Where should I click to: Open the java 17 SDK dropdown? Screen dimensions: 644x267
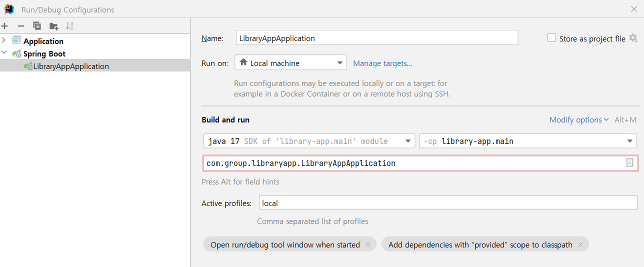point(309,141)
